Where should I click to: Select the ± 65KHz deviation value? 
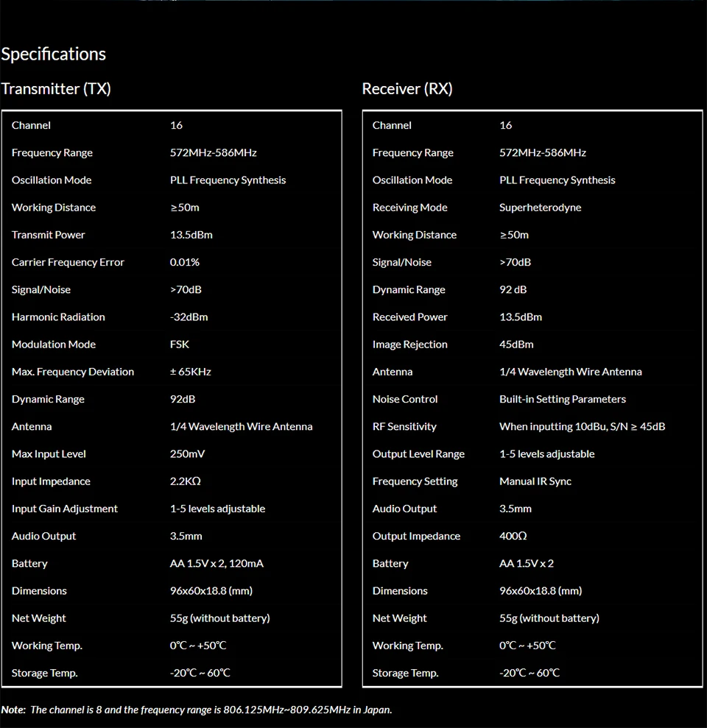(191, 372)
